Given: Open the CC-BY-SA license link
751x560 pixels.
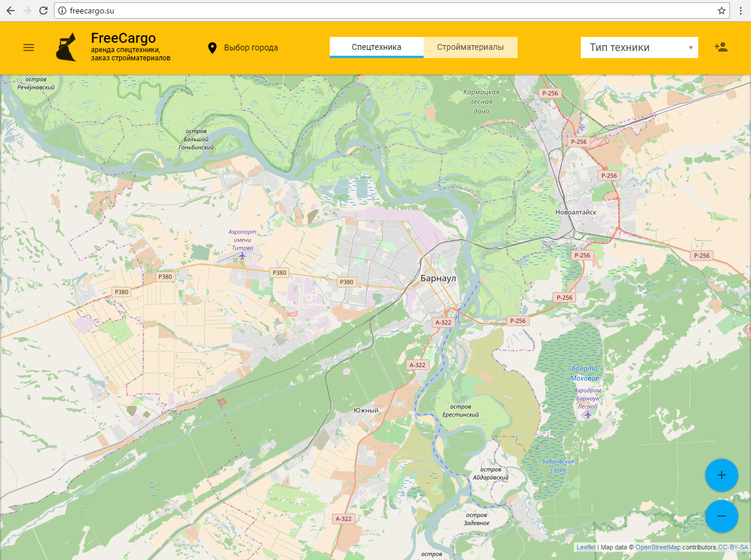Looking at the screenshot, I should 733,548.
